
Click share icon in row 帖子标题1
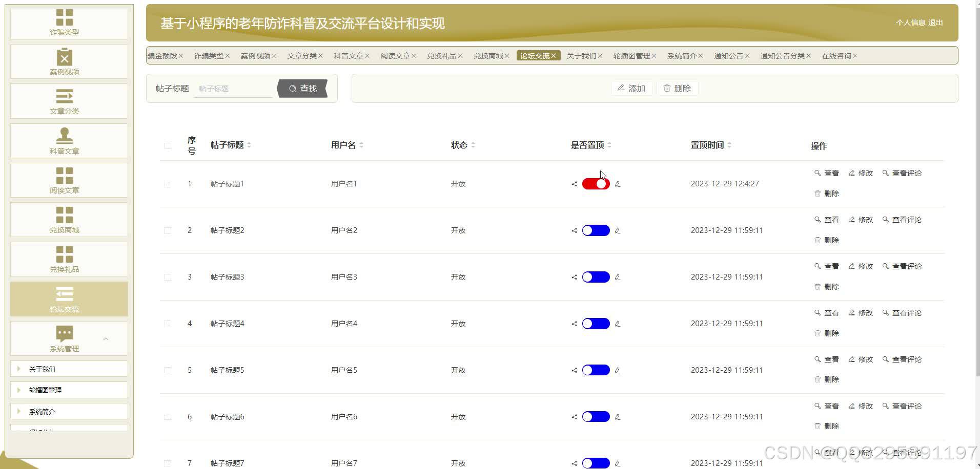pyautogui.click(x=574, y=184)
